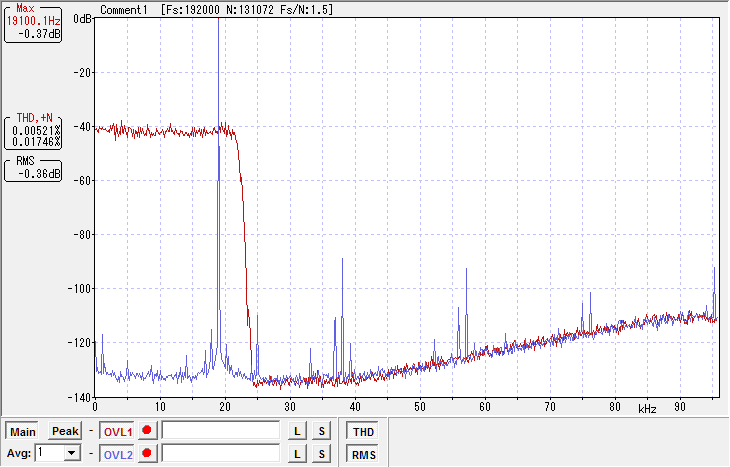Focus the OVL1 comment text field
This screenshot has height=467, width=730.
point(221,431)
